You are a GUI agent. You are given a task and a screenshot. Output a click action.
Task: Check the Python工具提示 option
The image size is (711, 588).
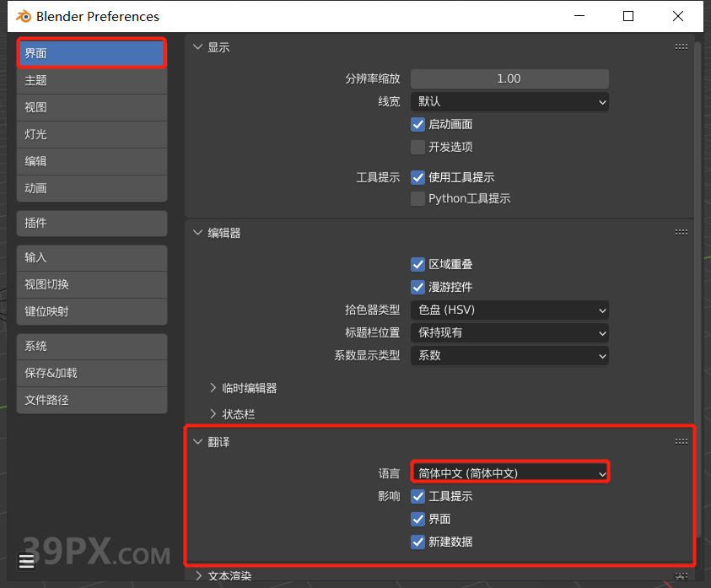pyautogui.click(x=417, y=198)
